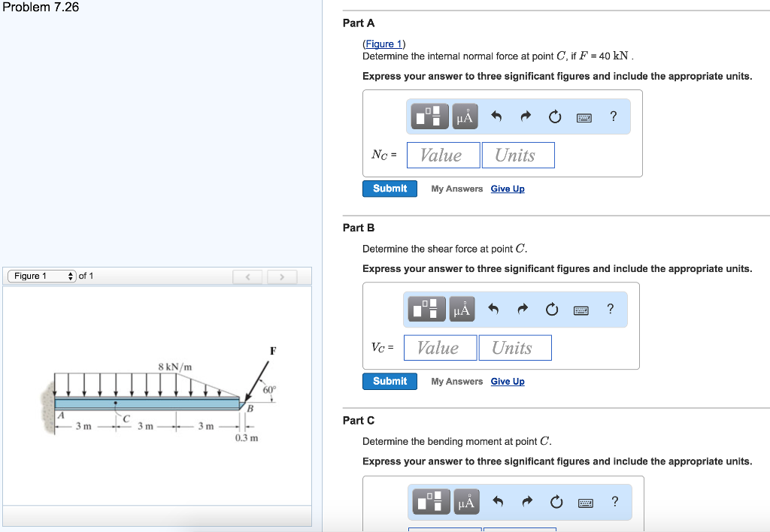Viewport: 770px width, 532px height.
Task: Open the Figure 1 selection dropdown
Action: pyautogui.click(x=39, y=275)
